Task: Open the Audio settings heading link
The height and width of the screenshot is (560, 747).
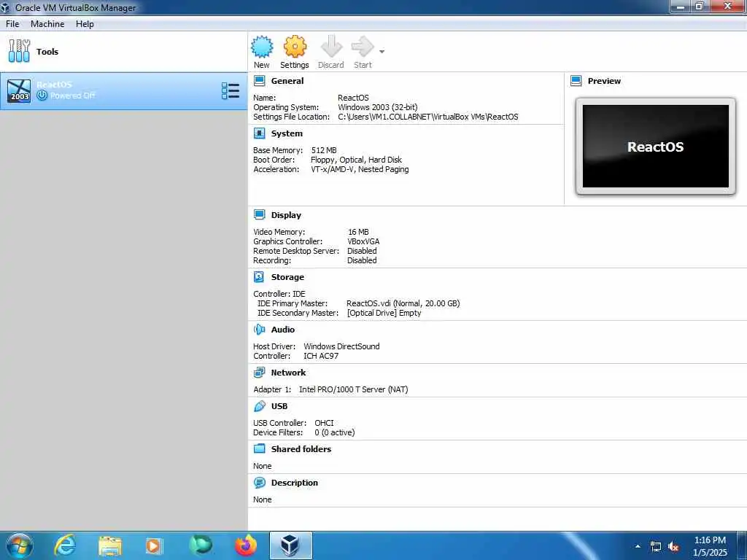Action: pyautogui.click(x=283, y=330)
